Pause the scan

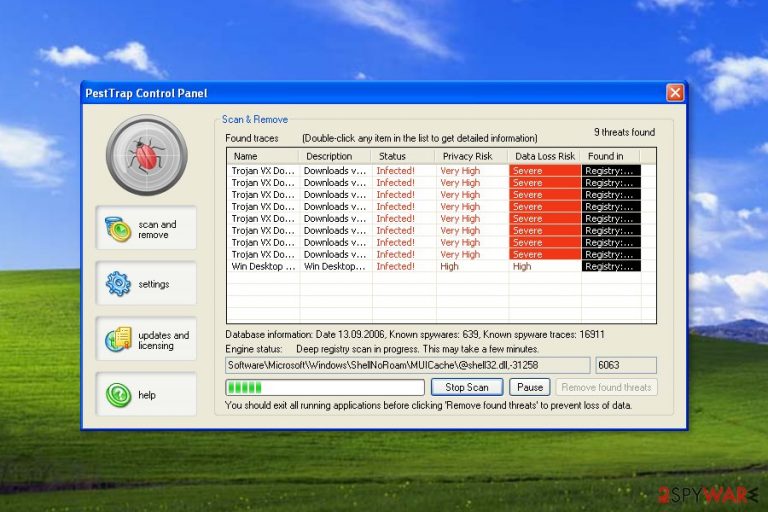[x=530, y=387]
